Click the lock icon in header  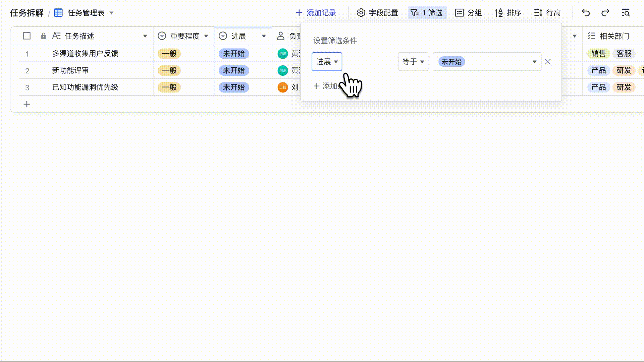pyautogui.click(x=44, y=36)
